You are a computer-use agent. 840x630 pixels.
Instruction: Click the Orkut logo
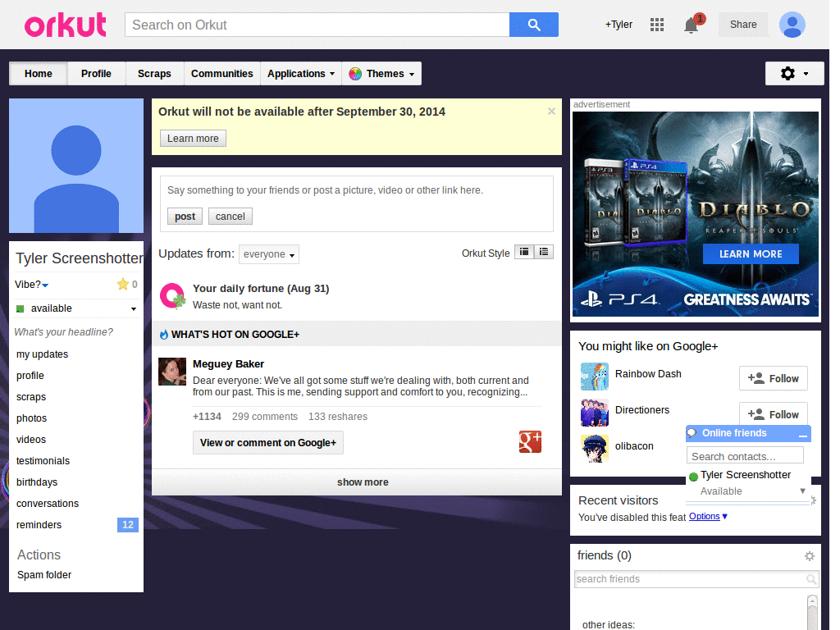[x=66, y=25]
